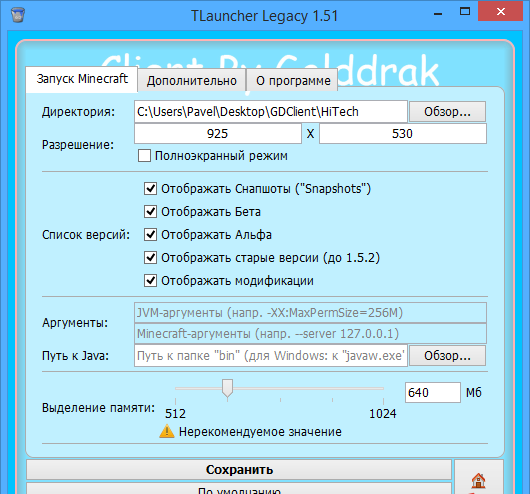The height and width of the screenshot is (494, 530).
Task: Click the recycle bin icon in title bar
Action: coord(18,15)
